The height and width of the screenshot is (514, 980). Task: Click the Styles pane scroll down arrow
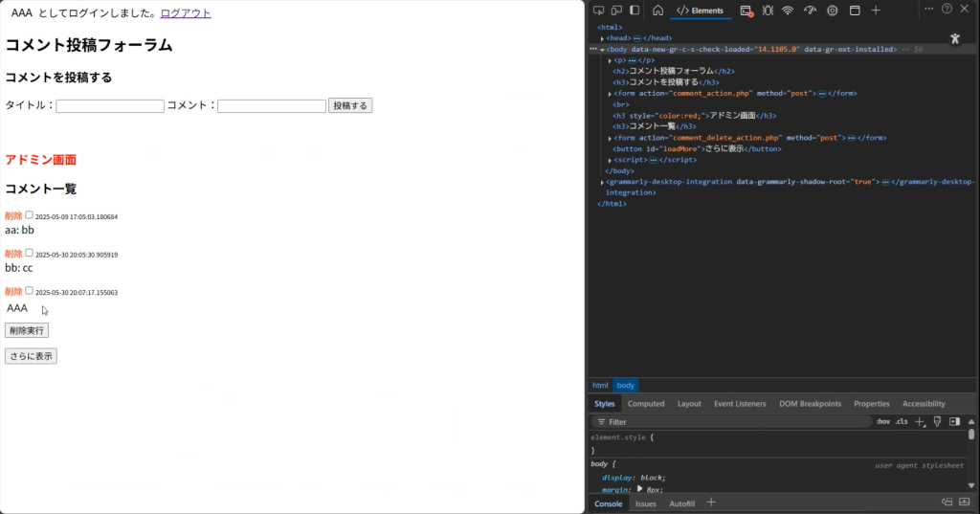(x=971, y=485)
